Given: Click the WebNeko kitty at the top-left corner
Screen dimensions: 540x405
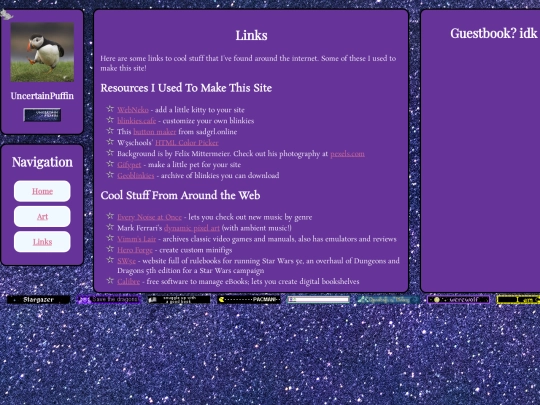Looking at the screenshot, I should tap(6, 15).
